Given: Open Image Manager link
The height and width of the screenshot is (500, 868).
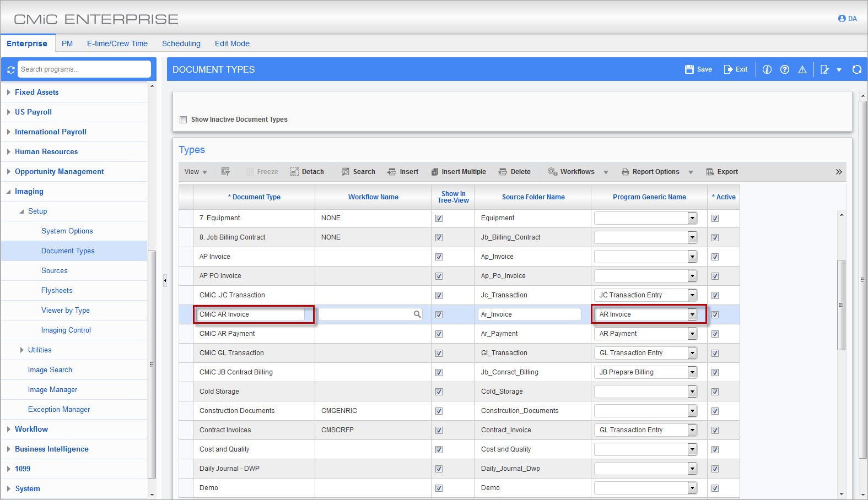Looking at the screenshot, I should tap(53, 389).
